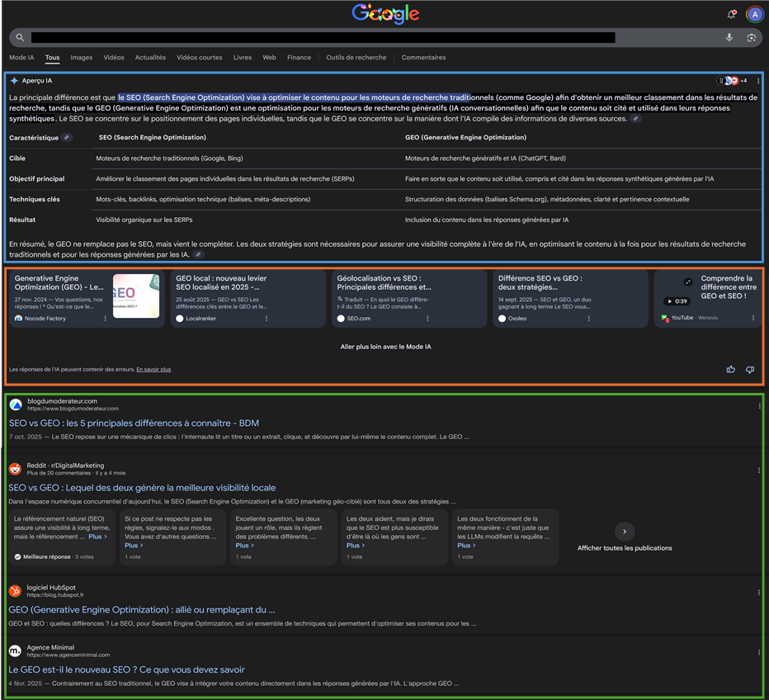Expand Plus on Excellente question answer
The image size is (769, 700).
(245, 546)
